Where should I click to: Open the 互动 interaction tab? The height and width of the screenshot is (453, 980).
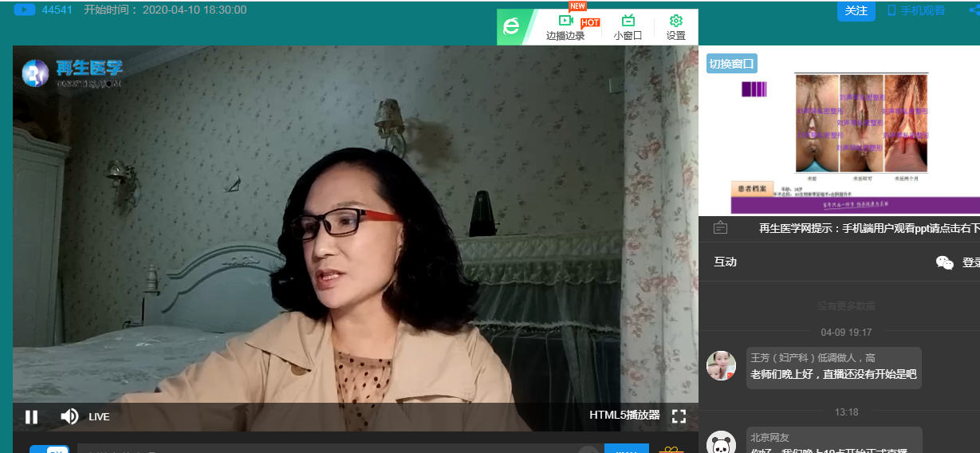point(725,262)
